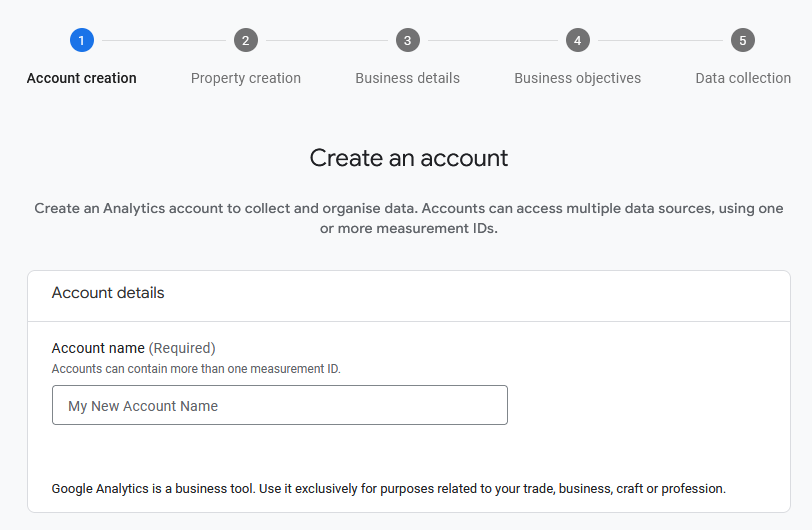Click the Create an account heading
The image size is (812, 530).
[x=409, y=158]
